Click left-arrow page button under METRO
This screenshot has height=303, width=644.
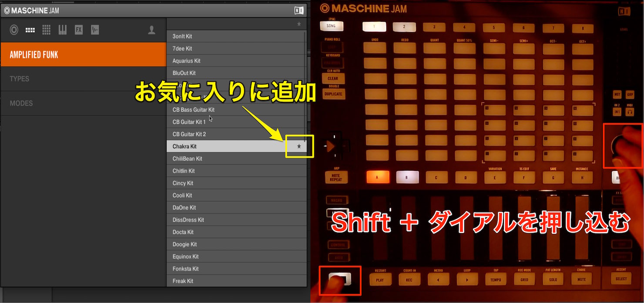438,280
